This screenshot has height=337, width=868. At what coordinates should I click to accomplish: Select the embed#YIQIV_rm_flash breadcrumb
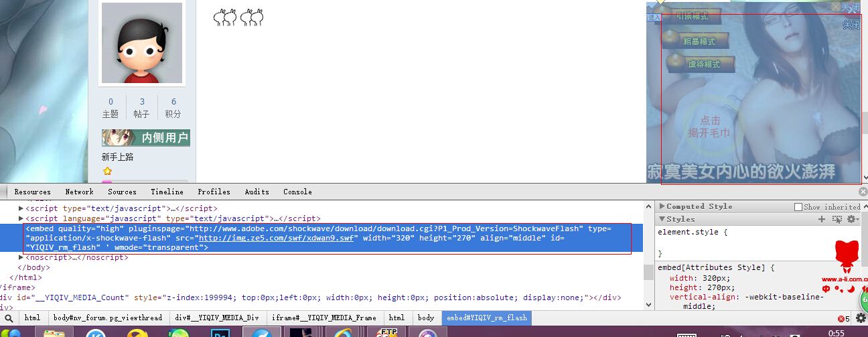click(487, 318)
